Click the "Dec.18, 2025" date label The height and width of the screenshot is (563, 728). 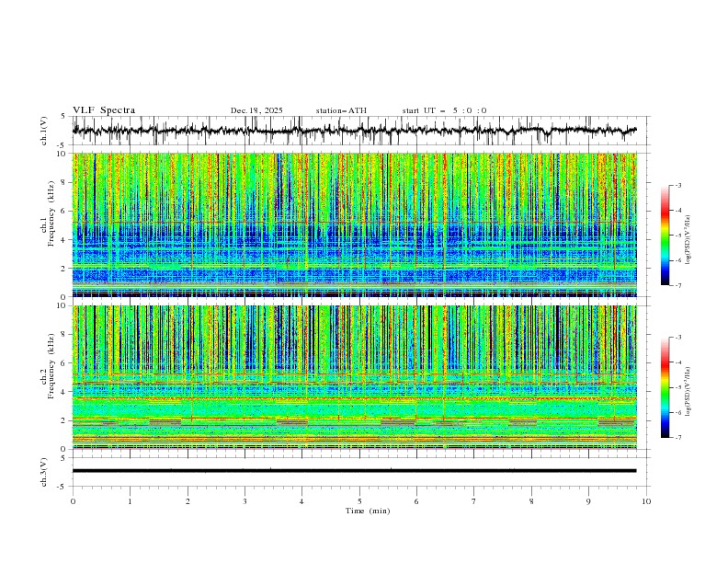click(256, 110)
